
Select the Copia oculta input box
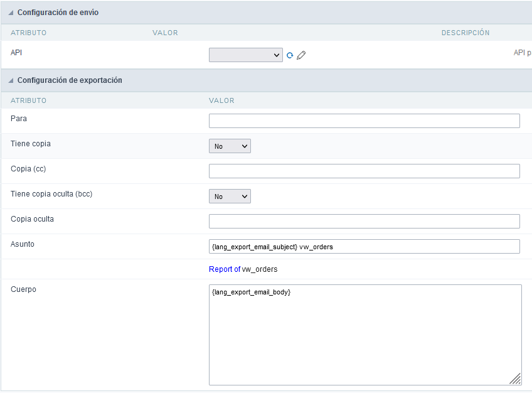pos(364,221)
